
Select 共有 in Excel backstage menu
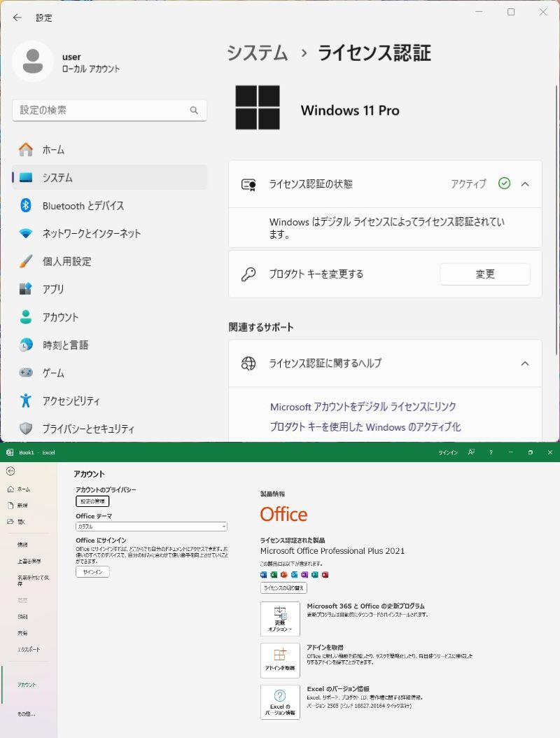coord(22,633)
